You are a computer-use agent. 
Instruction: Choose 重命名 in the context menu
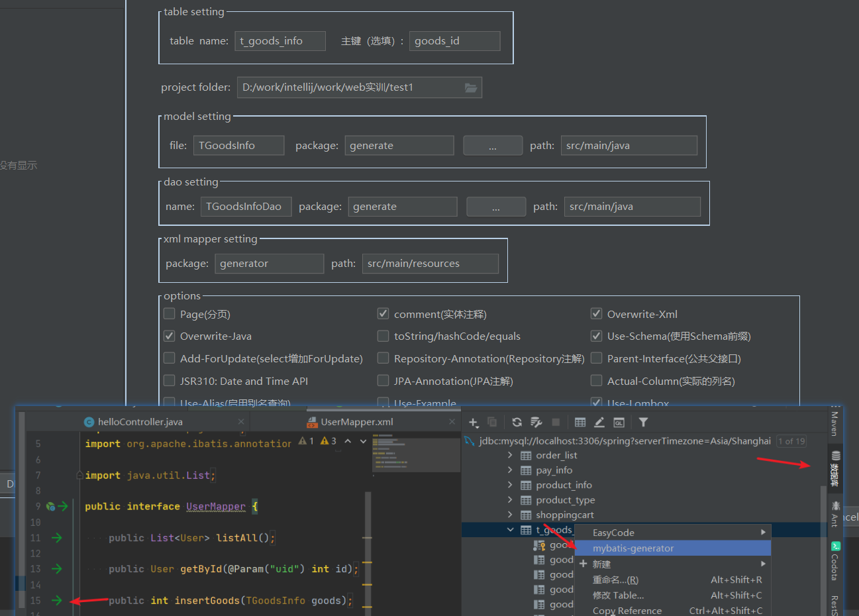(673, 580)
